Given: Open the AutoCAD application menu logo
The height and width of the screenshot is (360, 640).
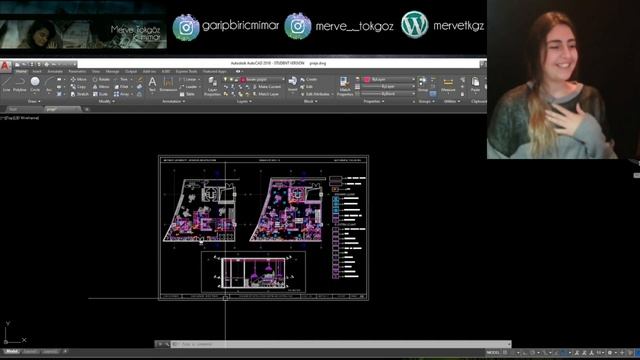Looking at the screenshot, I should 5,66.
